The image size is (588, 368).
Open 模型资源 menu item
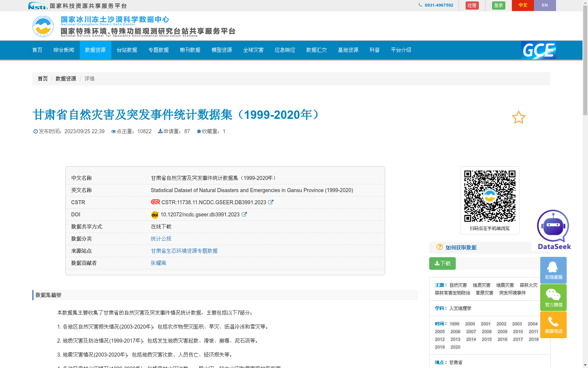pos(222,50)
